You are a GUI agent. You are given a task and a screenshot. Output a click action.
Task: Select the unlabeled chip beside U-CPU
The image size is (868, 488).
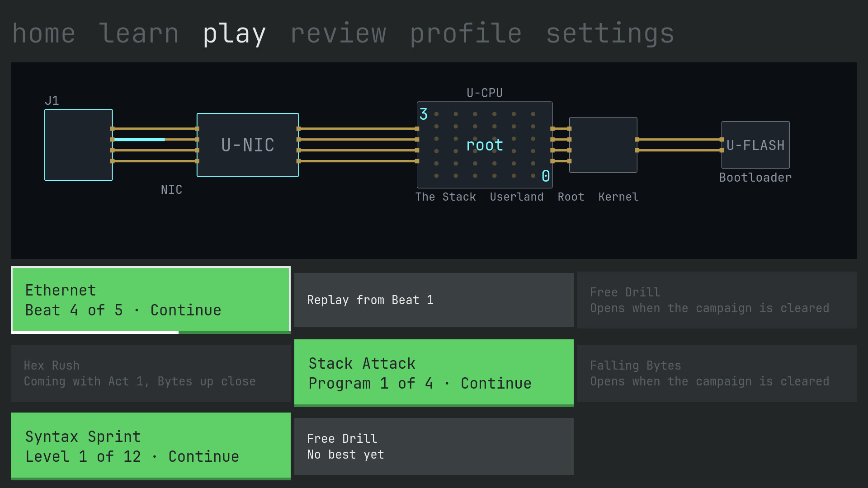point(603,145)
